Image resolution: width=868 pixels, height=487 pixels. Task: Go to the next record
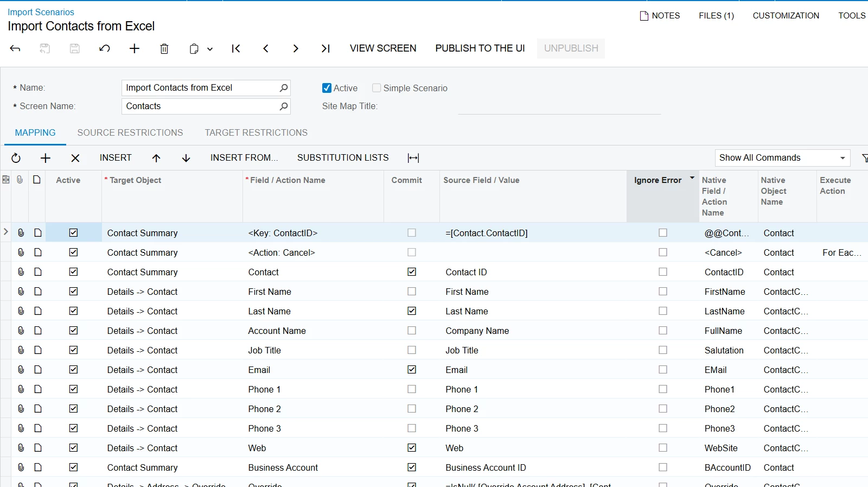tap(296, 48)
